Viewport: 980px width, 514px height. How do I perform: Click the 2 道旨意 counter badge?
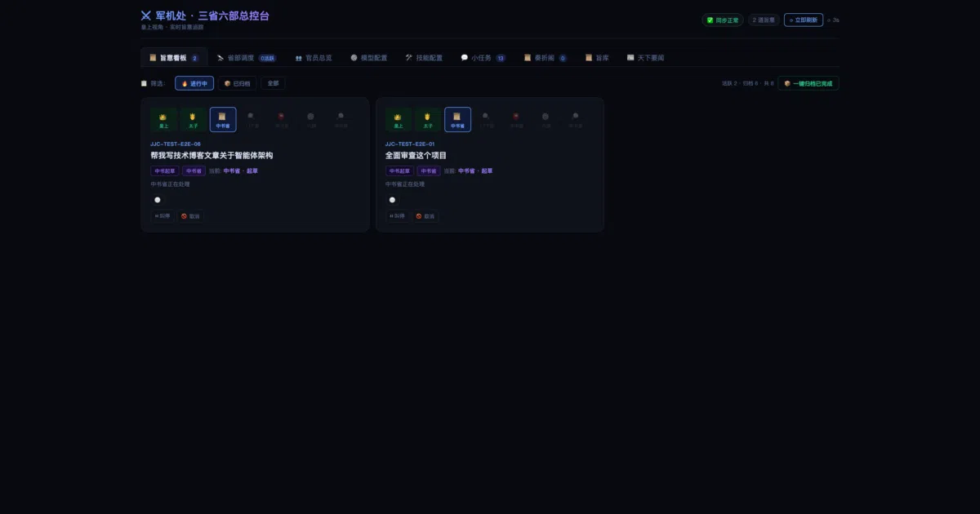pyautogui.click(x=764, y=20)
